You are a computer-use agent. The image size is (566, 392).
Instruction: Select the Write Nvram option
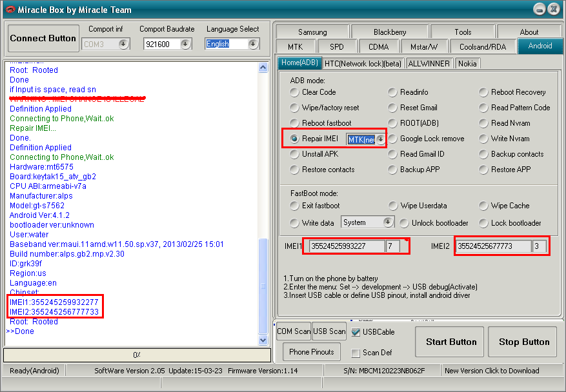click(x=504, y=139)
